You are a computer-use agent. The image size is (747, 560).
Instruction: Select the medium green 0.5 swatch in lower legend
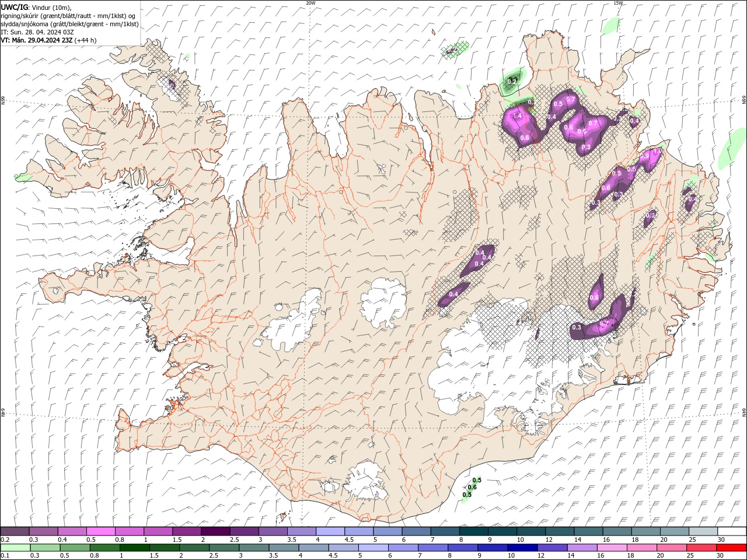point(75,548)
